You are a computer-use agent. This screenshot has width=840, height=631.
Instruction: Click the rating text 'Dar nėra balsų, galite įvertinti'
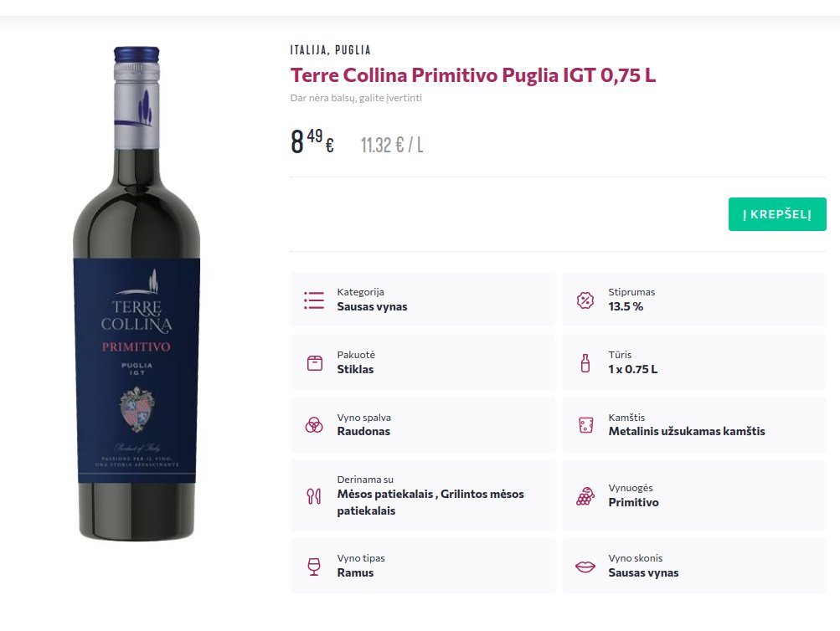pos(356,98)
